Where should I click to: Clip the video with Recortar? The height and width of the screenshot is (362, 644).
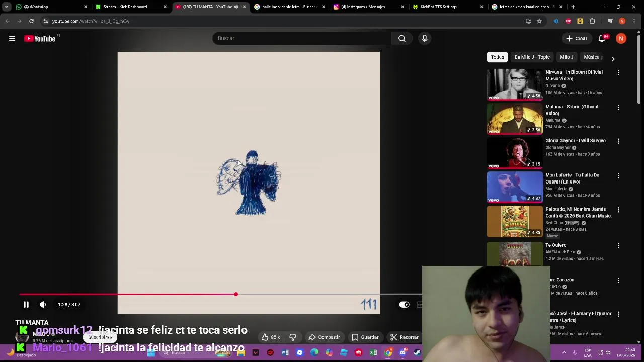[x=405, y=337]
